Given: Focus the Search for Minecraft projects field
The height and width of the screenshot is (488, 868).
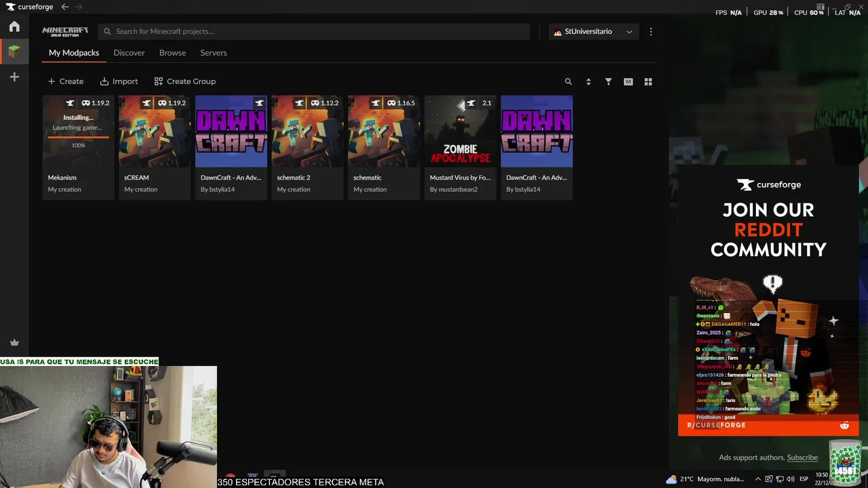Looking at the screenshot, I should pos(313,31).
